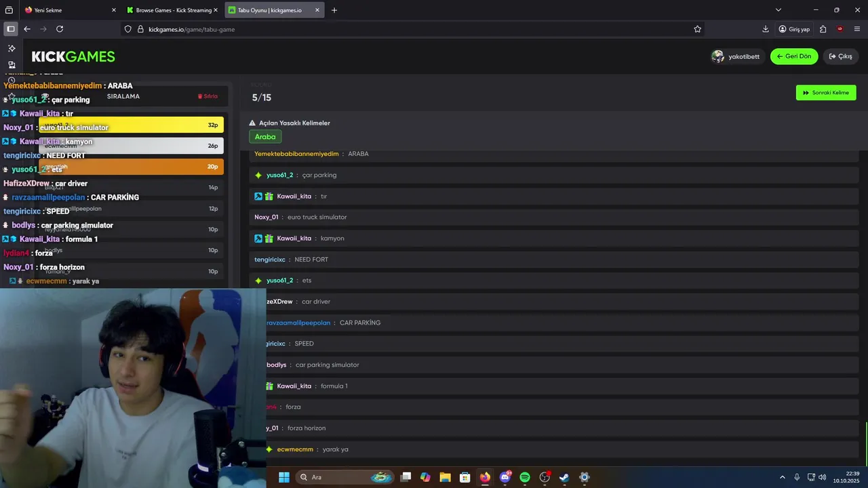
Task: Click Giriş yap account button
Action: click(x=794, y=29)
